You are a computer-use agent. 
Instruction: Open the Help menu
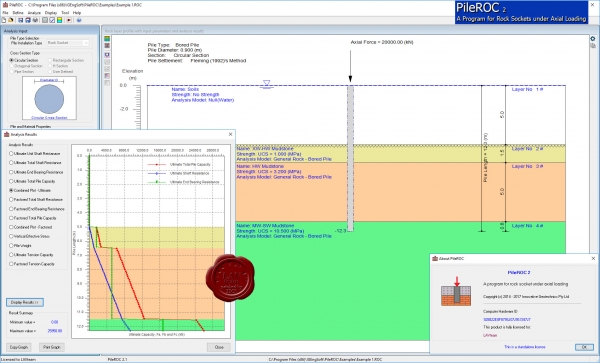click(77, 13)
